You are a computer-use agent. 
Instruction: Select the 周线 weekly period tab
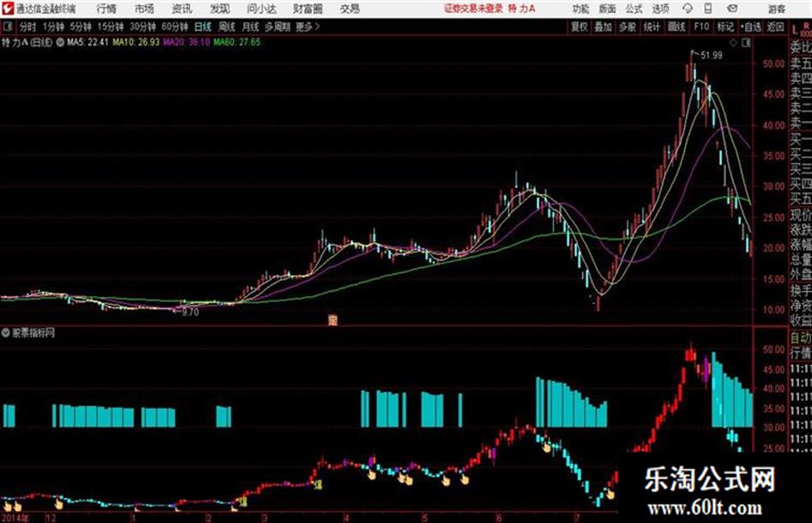pyautogui.click(x=227, y=27)
